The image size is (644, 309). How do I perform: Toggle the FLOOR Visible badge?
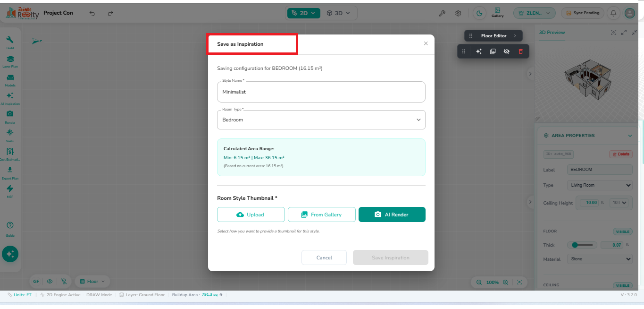point(623,232)
